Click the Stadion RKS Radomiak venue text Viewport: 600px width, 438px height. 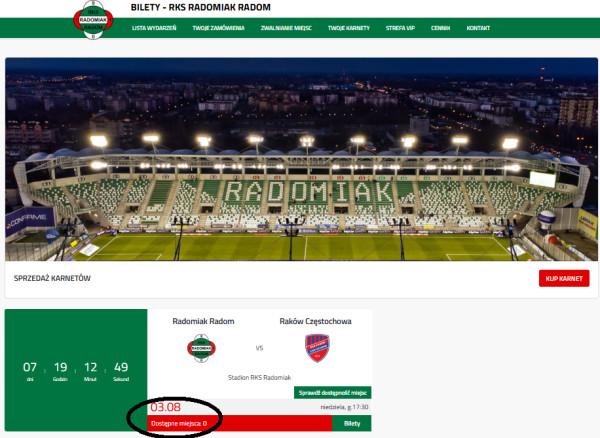click(259, 378)
